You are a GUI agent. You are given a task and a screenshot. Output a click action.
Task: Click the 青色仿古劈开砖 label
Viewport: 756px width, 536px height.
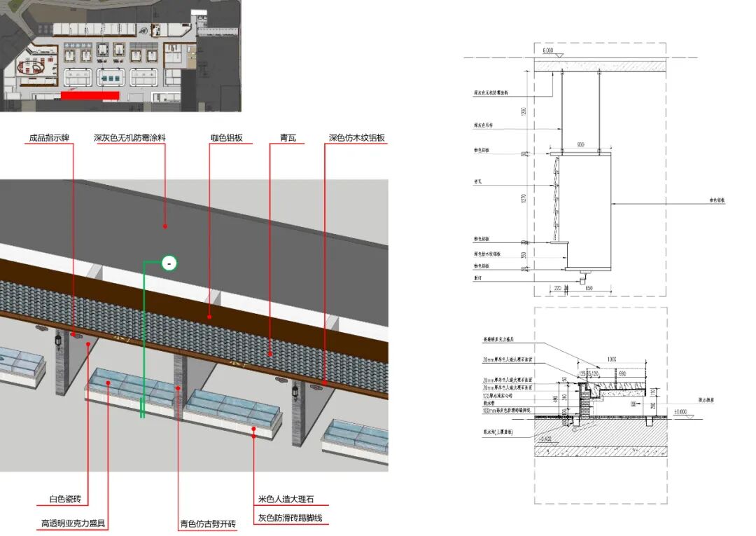click(x=208, y=523)
